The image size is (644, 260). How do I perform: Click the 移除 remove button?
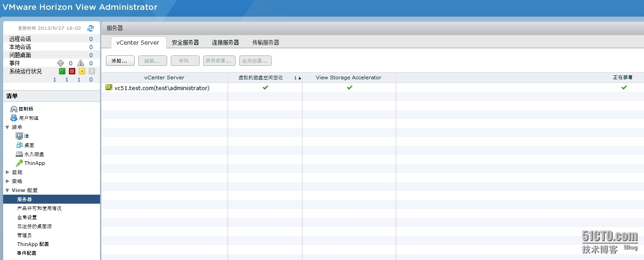pos(185,61)
